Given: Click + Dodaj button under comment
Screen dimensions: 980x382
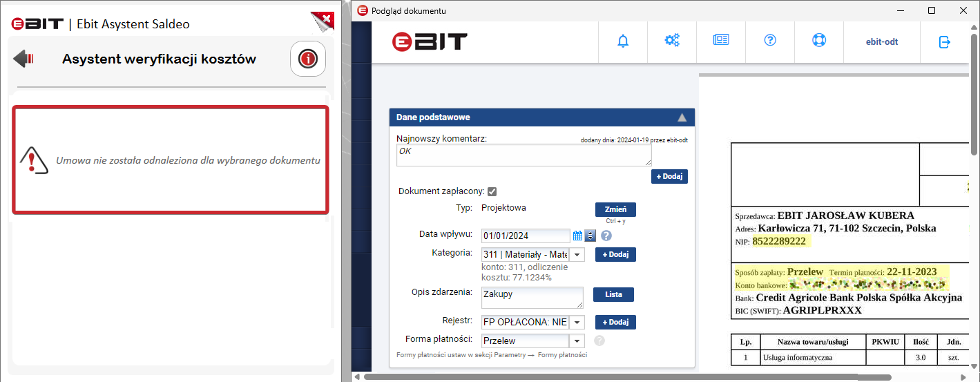Looking at the screenshot, I should 669,176.
